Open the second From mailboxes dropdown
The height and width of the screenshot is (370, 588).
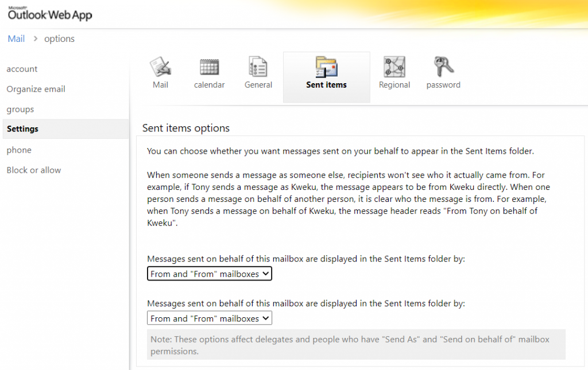[209, 318]
